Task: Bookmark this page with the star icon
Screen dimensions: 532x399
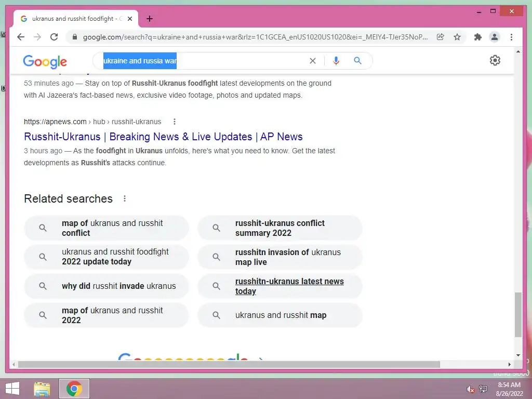Action: click(457, 37)
